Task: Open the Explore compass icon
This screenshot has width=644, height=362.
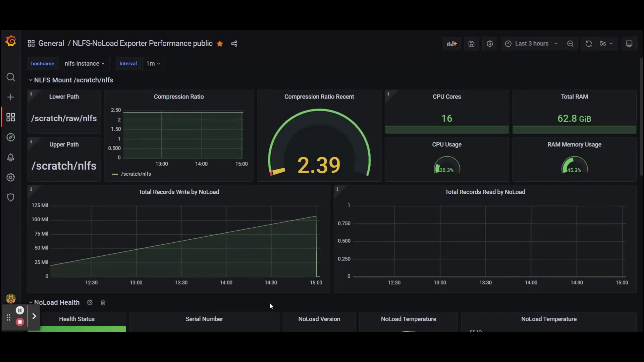Action: tap(11, 137)
